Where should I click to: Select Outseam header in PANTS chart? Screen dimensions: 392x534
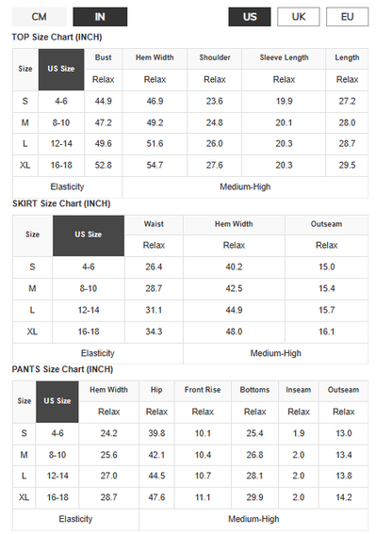[x=344, y=390]
